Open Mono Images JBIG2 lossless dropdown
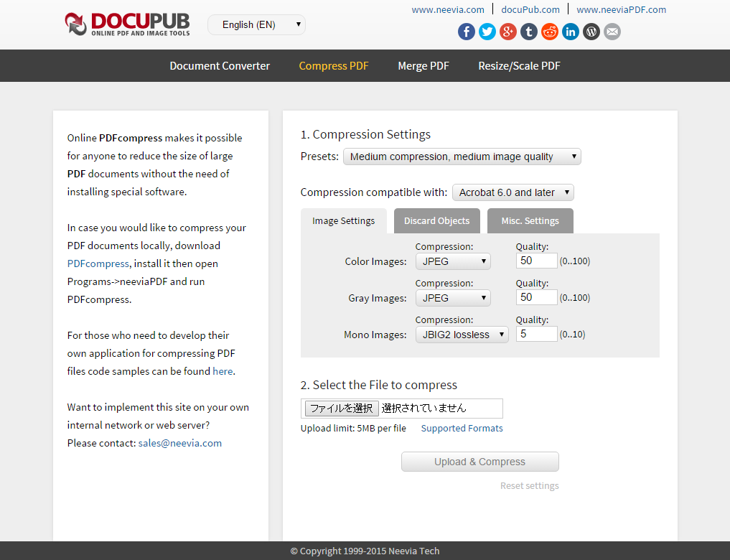The image size is (730, 560). (462, 335)
